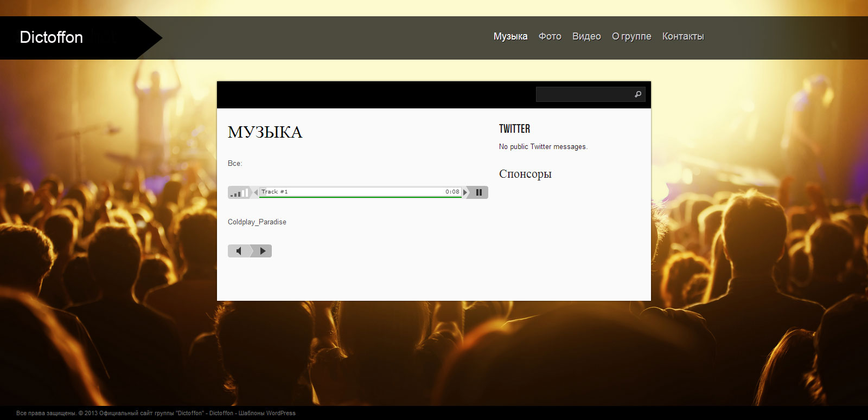Pause the Track #1 audio player
The height and width of the screenshot is (420, 868).
478,192
